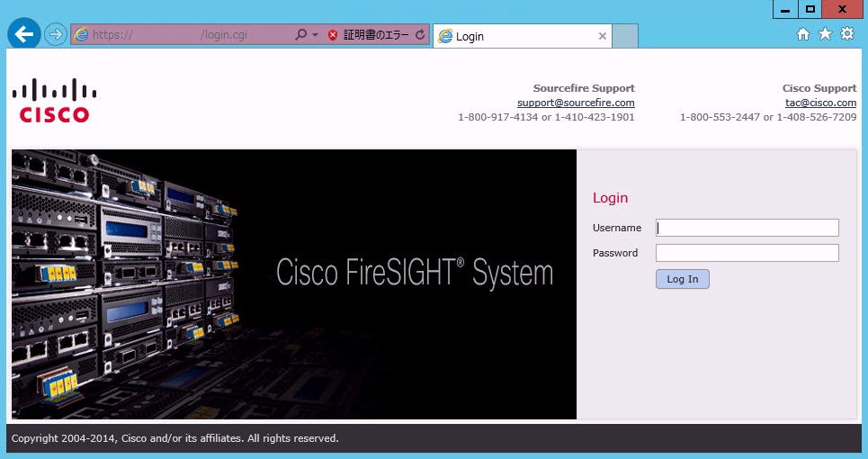This screenshot has height=459, width=868.
Task: Open the 証明書のエラー certificate warning
Action: point(376,35)
